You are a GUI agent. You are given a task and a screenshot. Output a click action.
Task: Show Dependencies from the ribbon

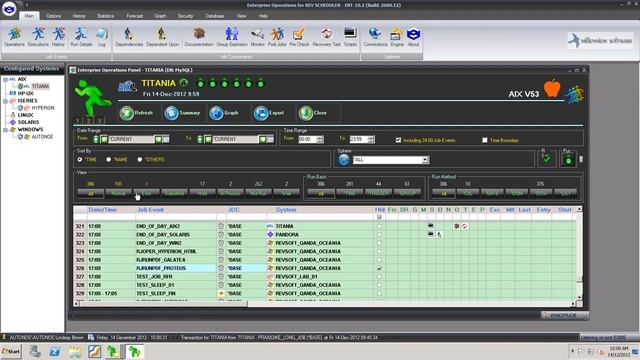129,37
